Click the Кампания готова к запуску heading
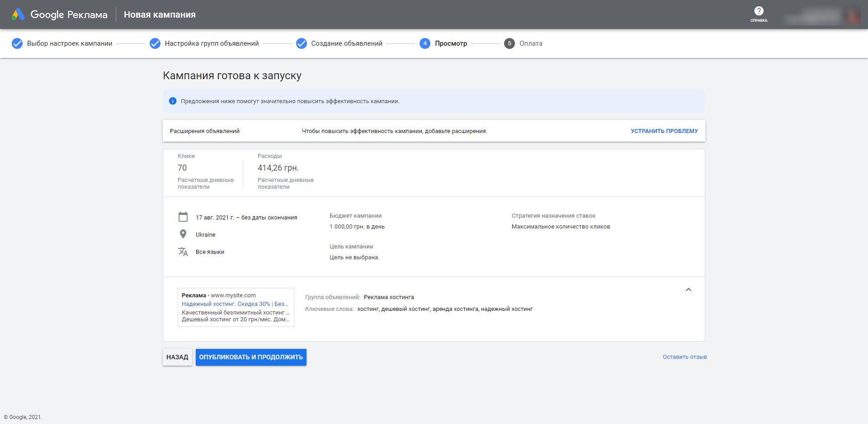This screenshot has height=424, width=868. pos(232,76)
